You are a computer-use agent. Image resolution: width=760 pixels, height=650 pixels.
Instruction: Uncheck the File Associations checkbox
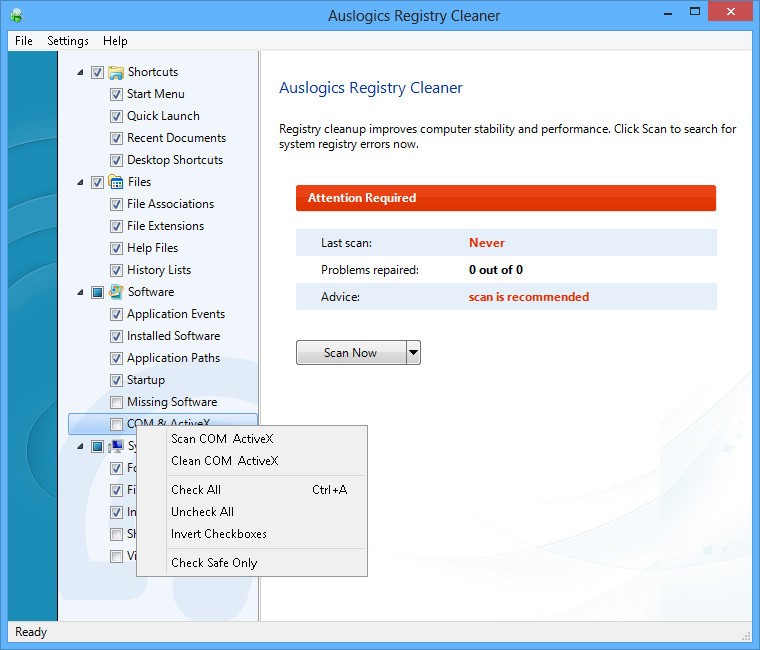[x=116, y=204]
